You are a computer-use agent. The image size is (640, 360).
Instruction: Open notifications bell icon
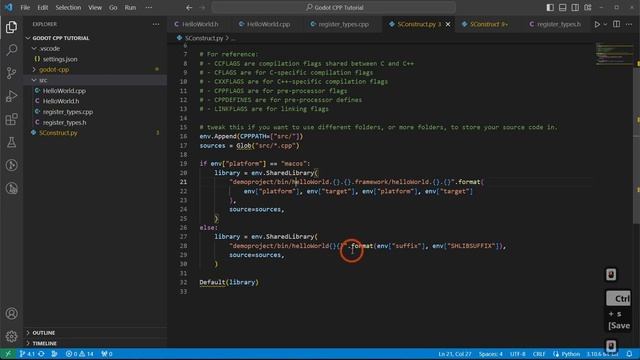(x=629, y=354)
